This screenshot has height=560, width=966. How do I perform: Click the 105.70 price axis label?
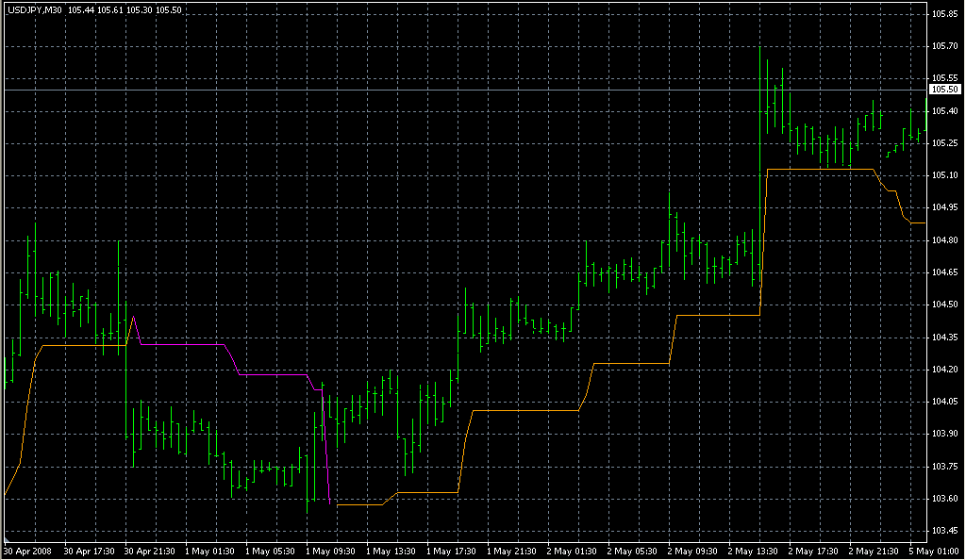(x=944, y=46)
